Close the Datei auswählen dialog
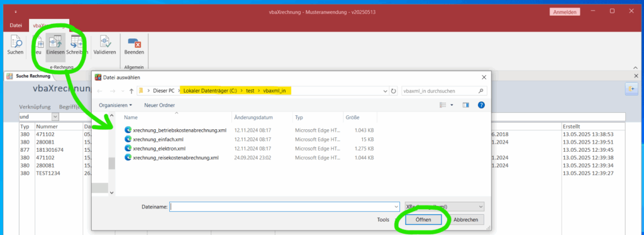The width and height of the screenshot is (644, 235). click(x=484, y=77)
